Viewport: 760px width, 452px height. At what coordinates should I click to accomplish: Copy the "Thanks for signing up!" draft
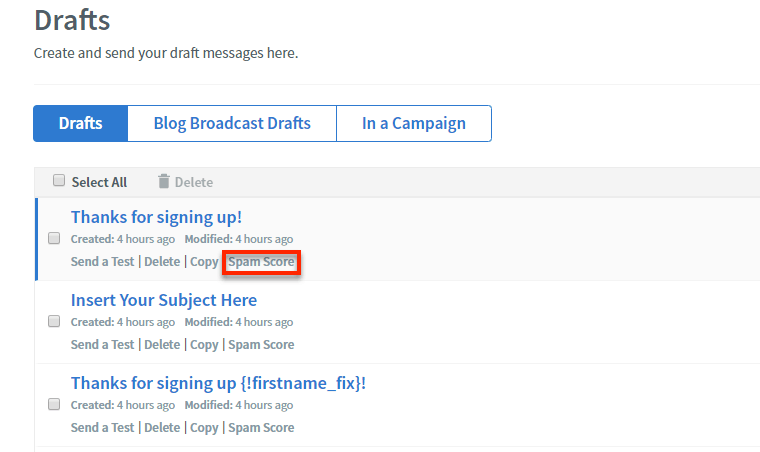(x=204, y=262)
